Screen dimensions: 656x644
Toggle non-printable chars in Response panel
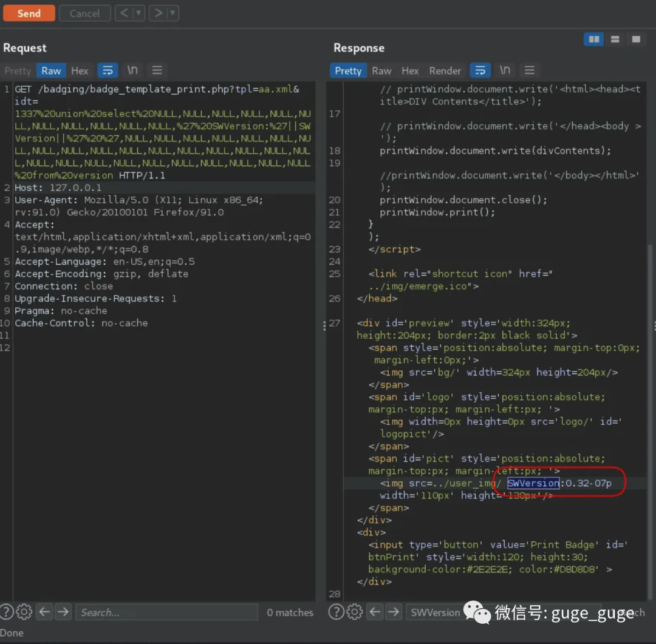(505, 70)
